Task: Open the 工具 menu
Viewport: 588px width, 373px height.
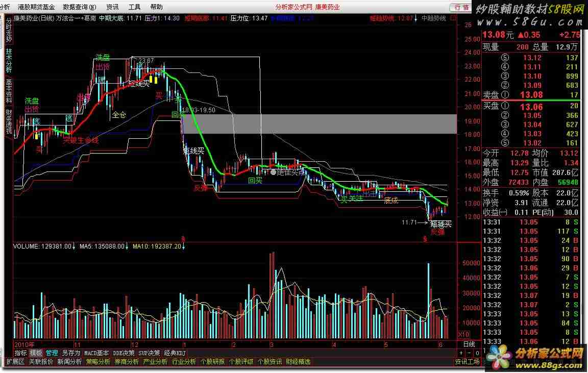Action: click(134, 7)
